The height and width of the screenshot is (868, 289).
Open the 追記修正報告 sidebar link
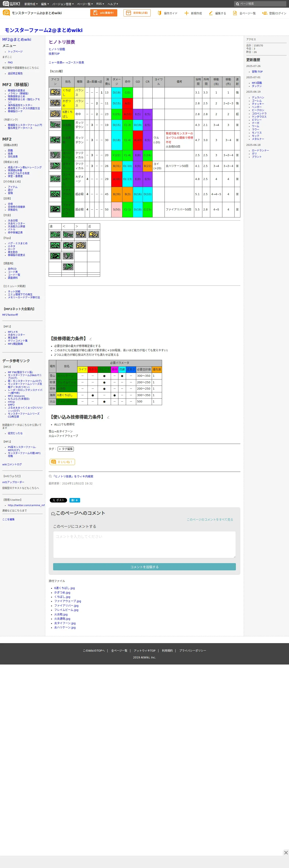[x=15, y=73]
